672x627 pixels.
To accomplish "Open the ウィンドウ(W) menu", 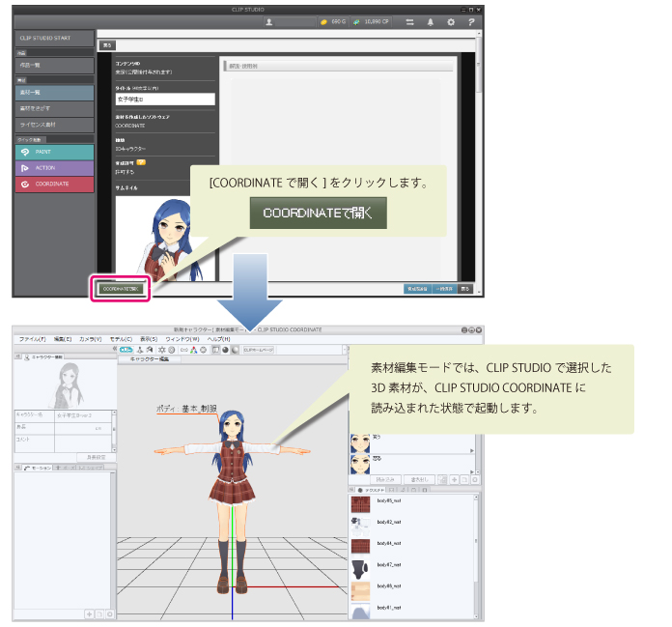I will pyautogui.click(x=182, y=339).
